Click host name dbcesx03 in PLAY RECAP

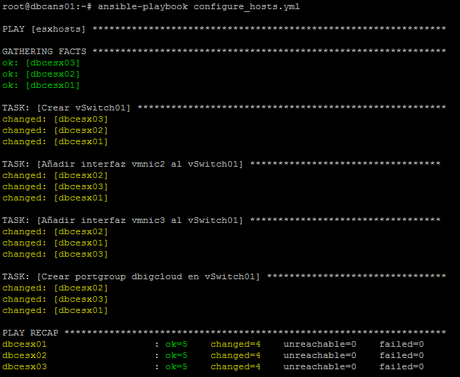(24, 367)
